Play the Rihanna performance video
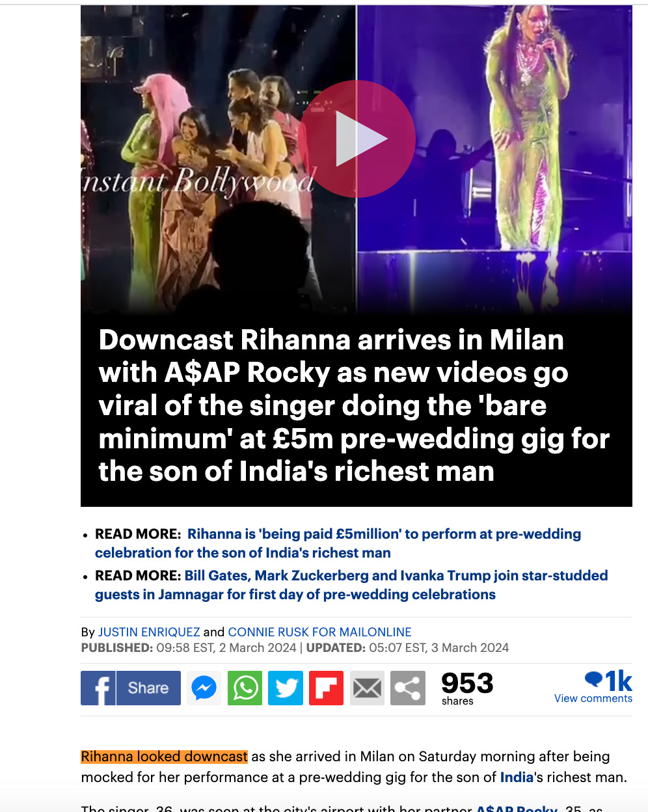 357,139
